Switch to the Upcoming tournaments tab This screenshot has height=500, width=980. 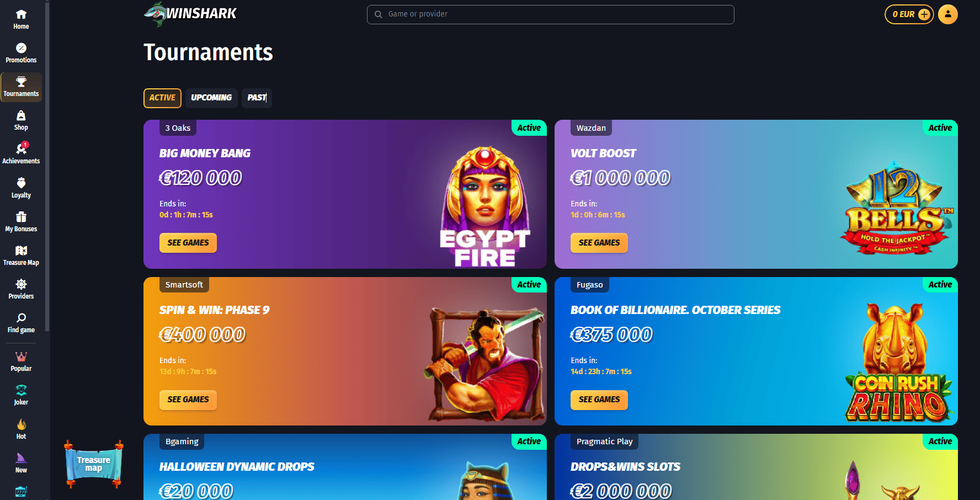pos(211,98)
